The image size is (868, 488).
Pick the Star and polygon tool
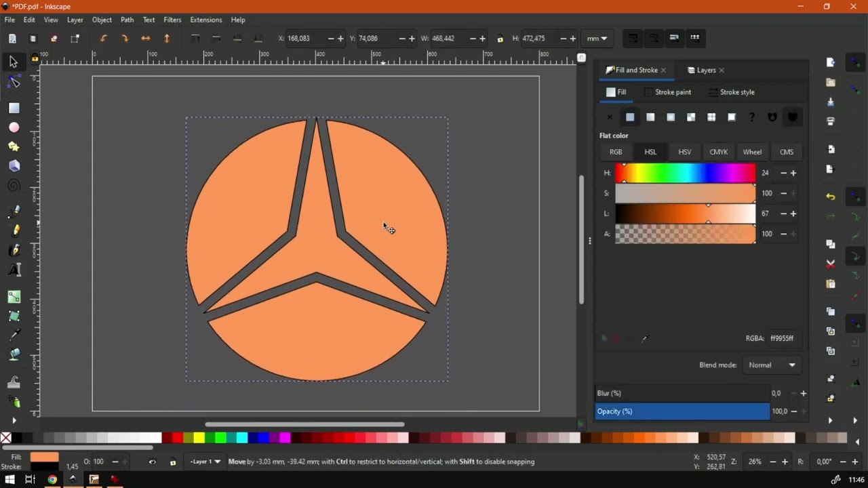(x=14, y=146)
